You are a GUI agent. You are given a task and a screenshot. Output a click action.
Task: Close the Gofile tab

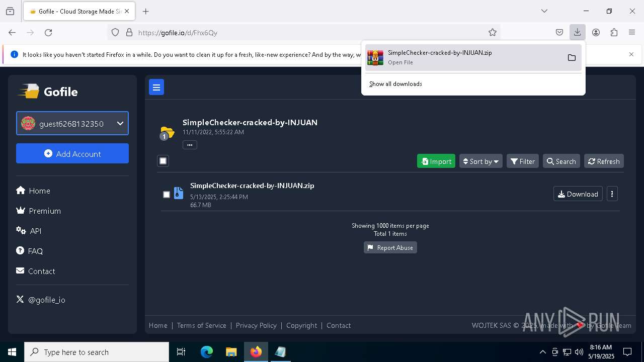[x=126, y=11]
